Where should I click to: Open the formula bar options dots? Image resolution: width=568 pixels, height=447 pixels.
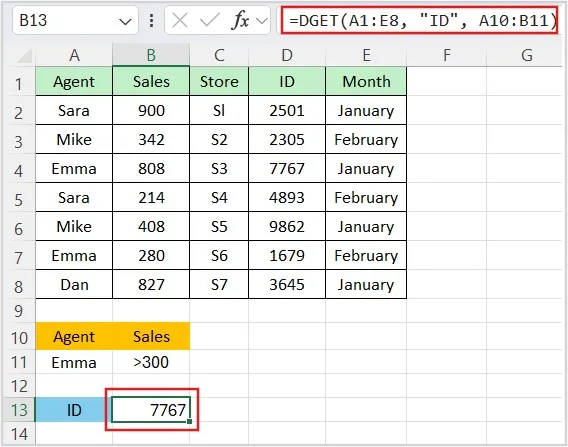(151, 21)
